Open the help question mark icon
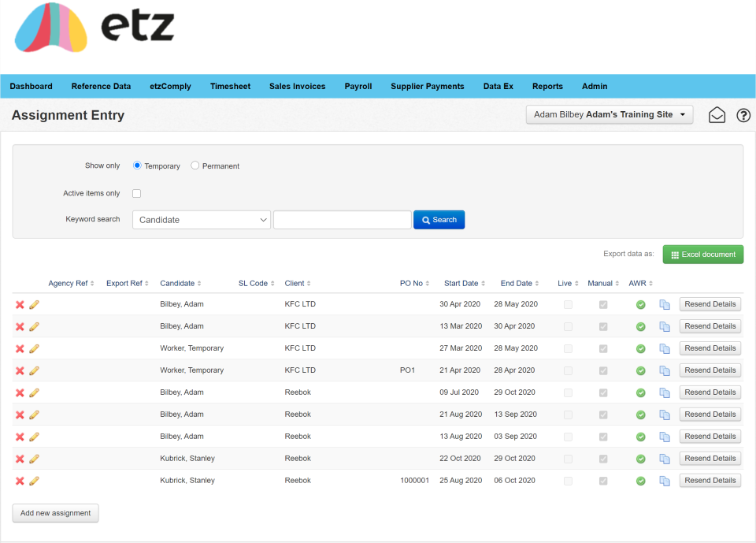756x543 pixels. click(x=743, y=115)
